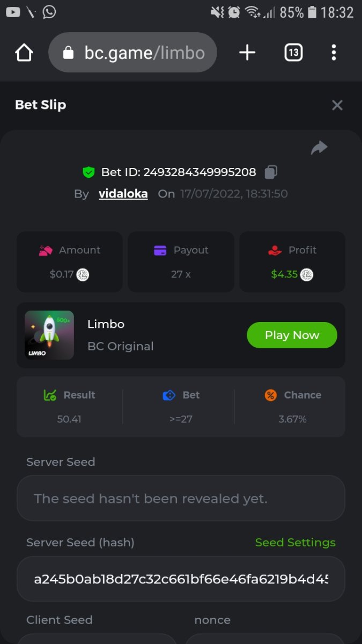Image resolution: width=362 pixels, height=644 pixels.
Task: Tap the green verified shield icon
Action: [x=88, y=172]
